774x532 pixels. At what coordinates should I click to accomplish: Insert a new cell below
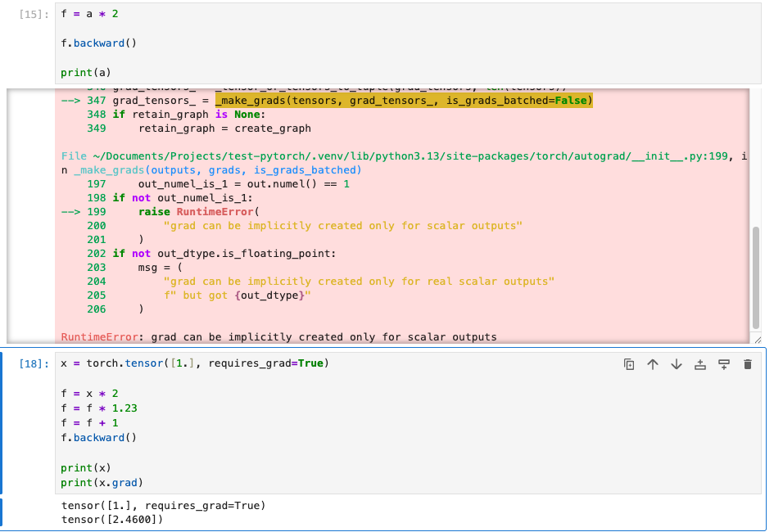point(724,364)
